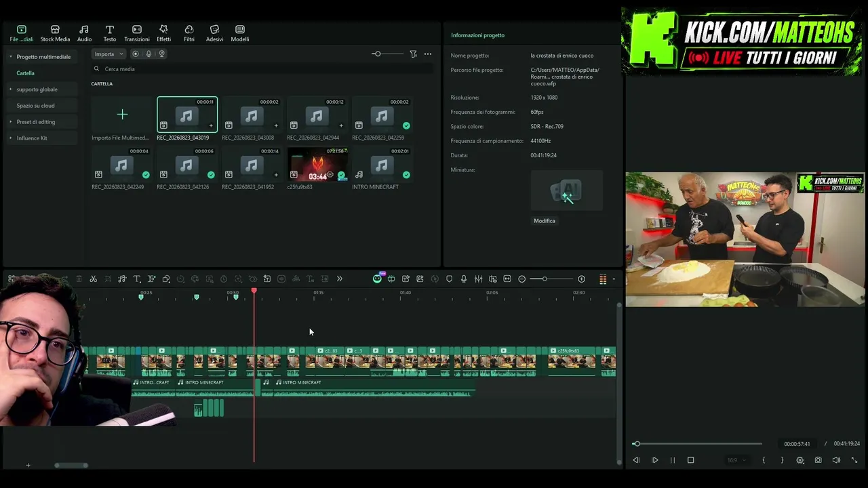Open the Filtri tab

click(189, 33)
